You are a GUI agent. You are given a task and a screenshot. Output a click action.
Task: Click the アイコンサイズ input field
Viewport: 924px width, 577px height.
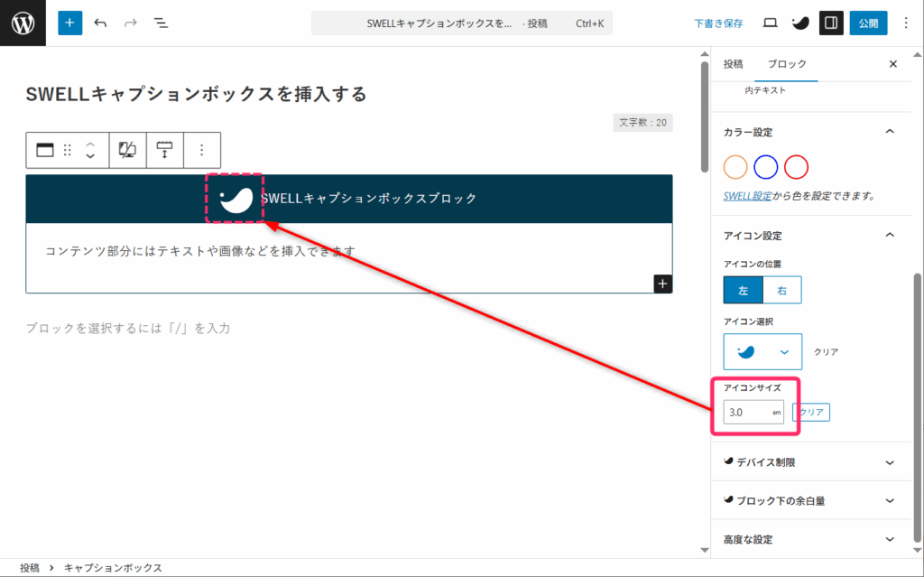click(753, 412)
